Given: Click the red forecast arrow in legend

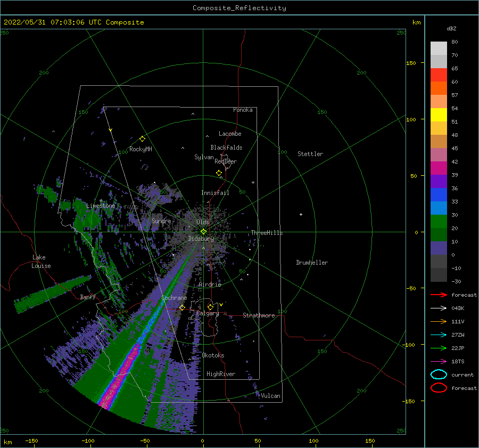Looking at the screenshot, I should [x=439, y=295].
